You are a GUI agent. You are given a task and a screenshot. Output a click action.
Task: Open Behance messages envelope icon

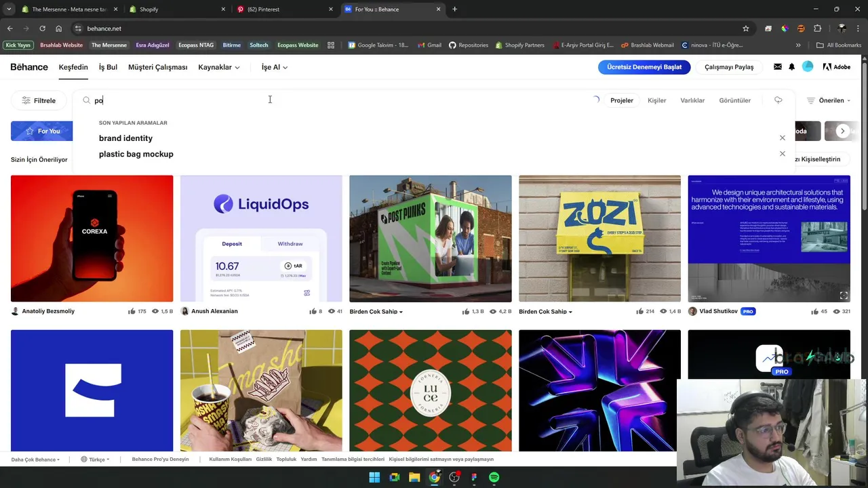coord(777,67)
